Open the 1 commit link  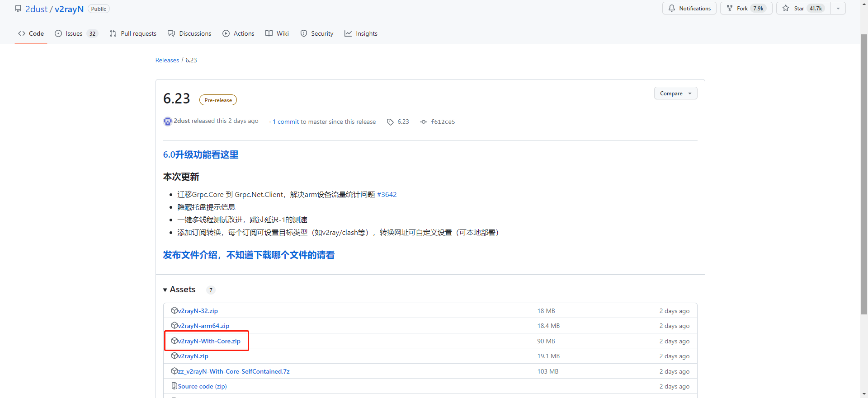286,122
